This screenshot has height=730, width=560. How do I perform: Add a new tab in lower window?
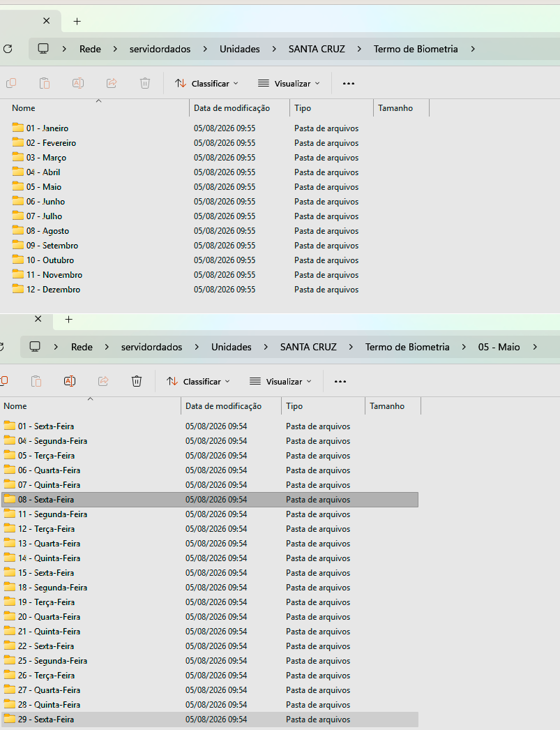[69, 320]
